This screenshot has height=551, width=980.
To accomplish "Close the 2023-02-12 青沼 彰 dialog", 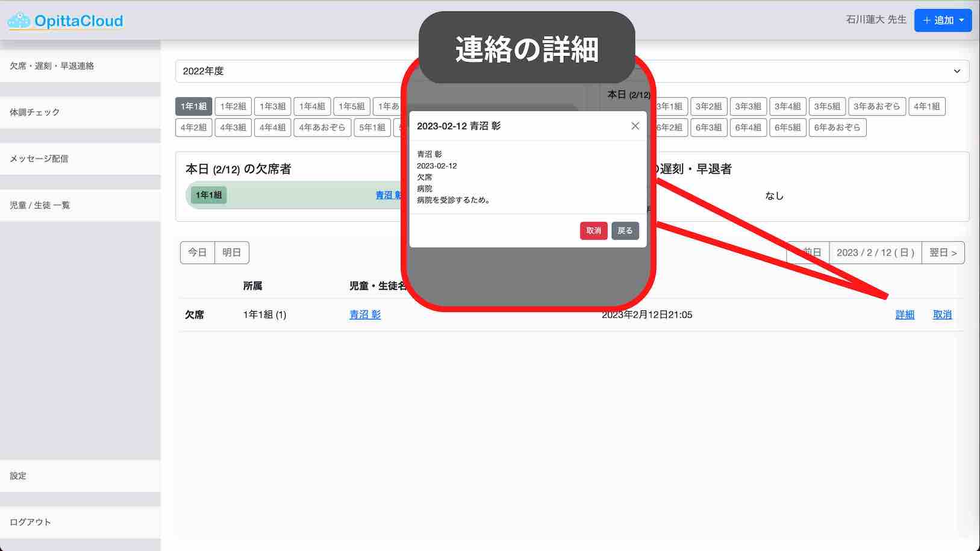I will pyautogui.click(x=635, y=126).
